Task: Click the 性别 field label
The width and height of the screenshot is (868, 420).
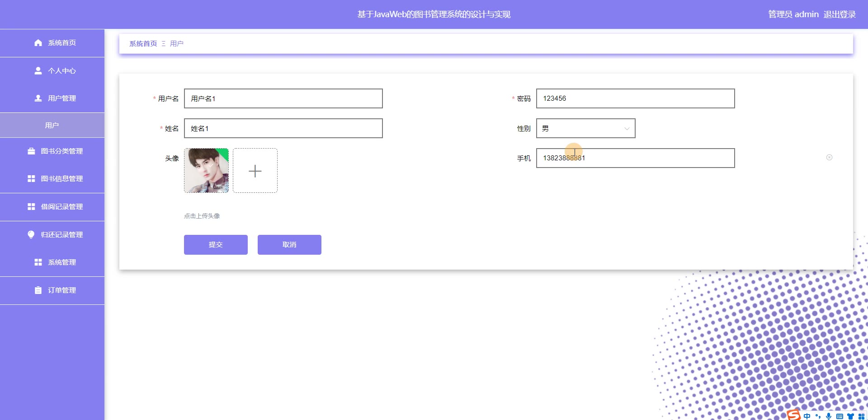Action: pos(524,129)
